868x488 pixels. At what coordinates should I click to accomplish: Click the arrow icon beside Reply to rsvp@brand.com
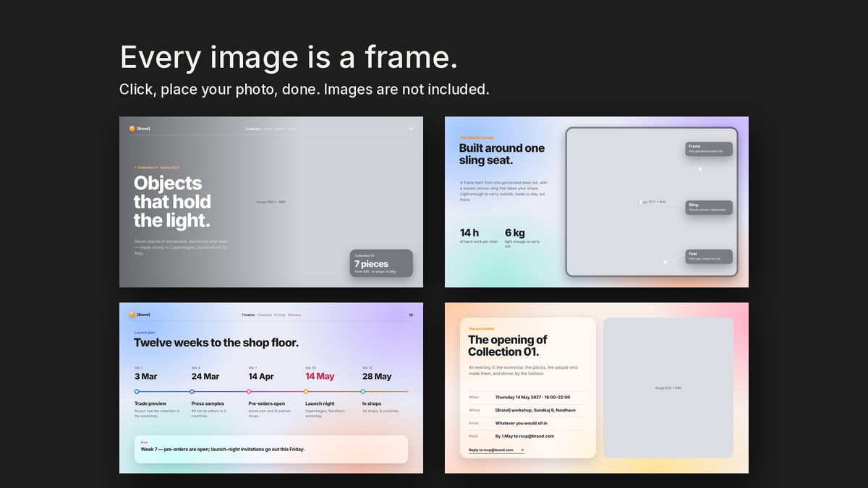coord(522,450)
